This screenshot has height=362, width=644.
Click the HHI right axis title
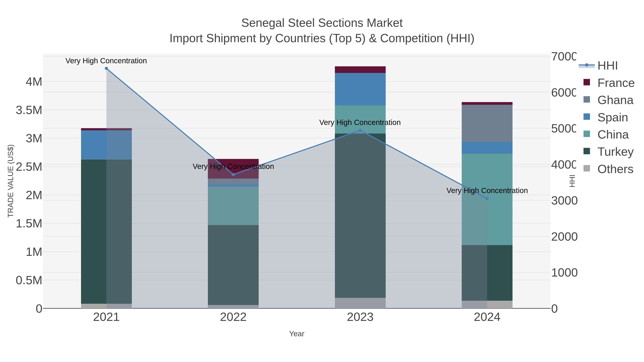point(572,181)
